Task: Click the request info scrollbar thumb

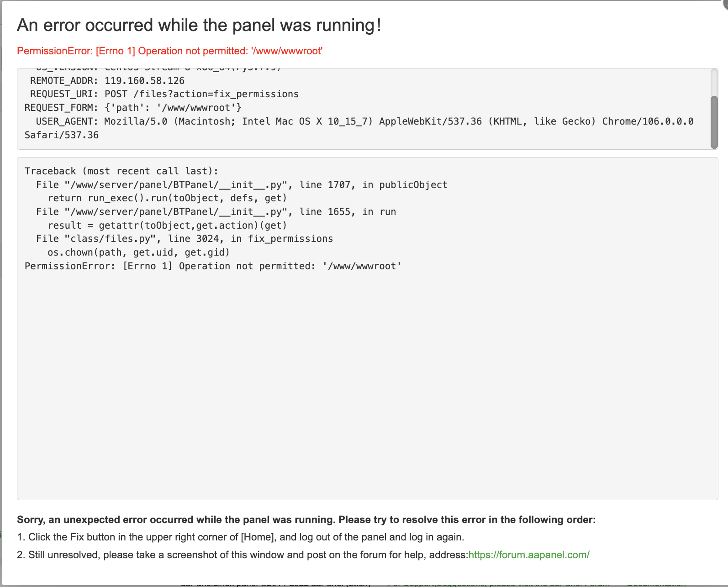Action: pyautogui.click(x=714, y=121)
